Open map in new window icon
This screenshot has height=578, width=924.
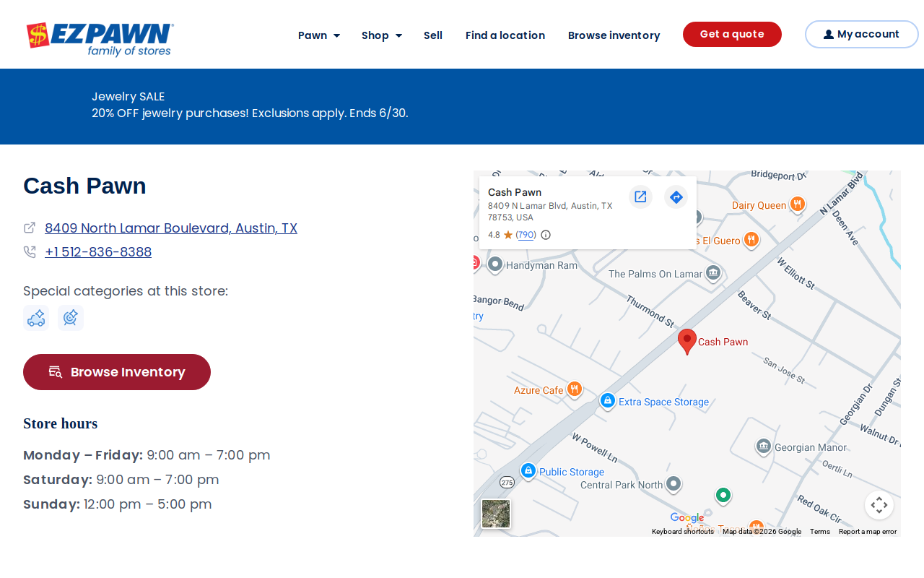click(x=640, y=197)
